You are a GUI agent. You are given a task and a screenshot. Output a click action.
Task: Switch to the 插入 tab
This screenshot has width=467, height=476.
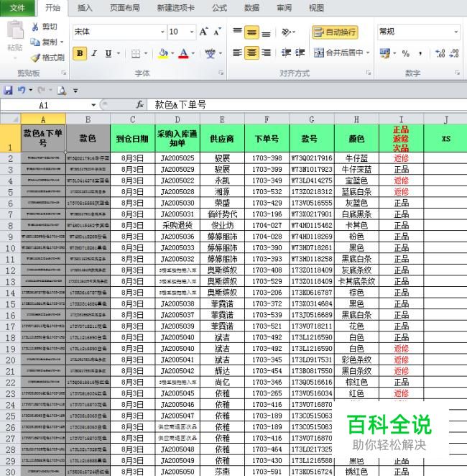(85, 8)
